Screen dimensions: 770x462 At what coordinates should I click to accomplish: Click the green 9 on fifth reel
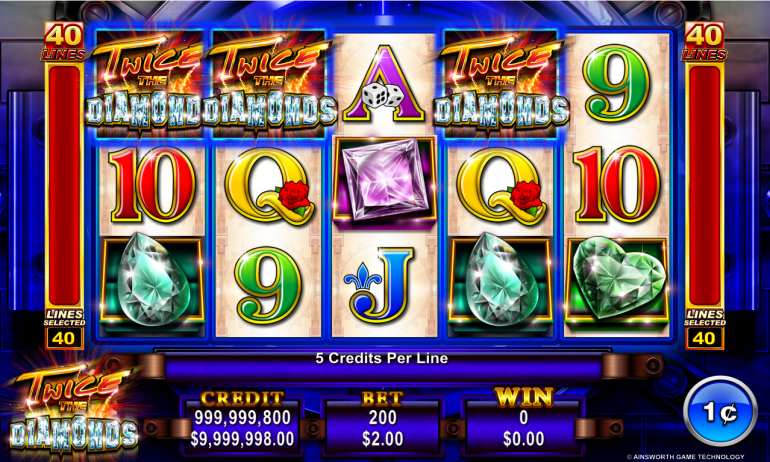pyautogui.click(x=616, y=83)
